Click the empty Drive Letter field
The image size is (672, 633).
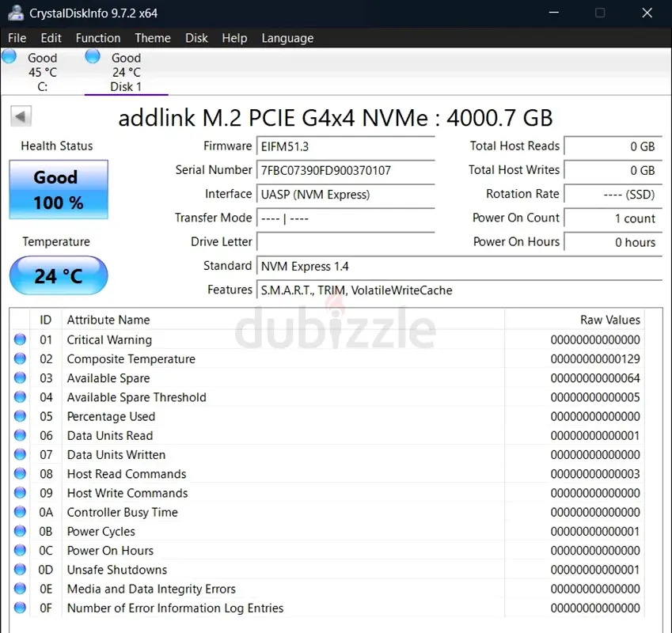(345, 242)
